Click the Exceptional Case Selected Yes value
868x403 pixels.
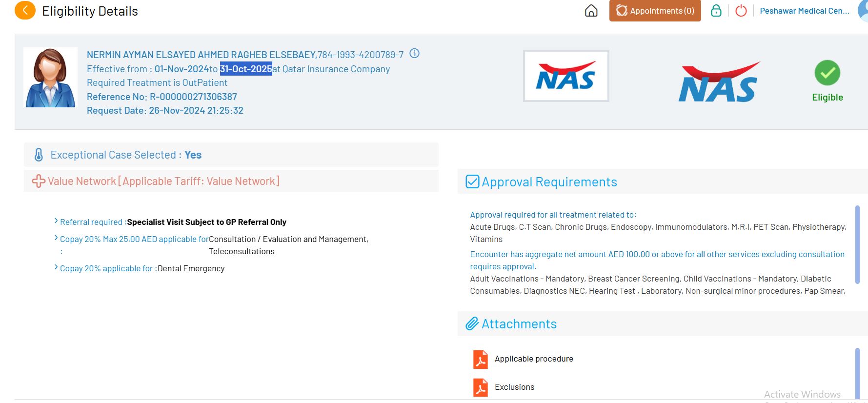tap(193, 155)
